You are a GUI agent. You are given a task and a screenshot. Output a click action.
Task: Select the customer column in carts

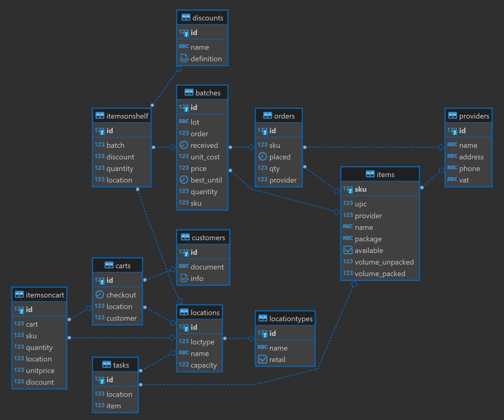point(117,318)
